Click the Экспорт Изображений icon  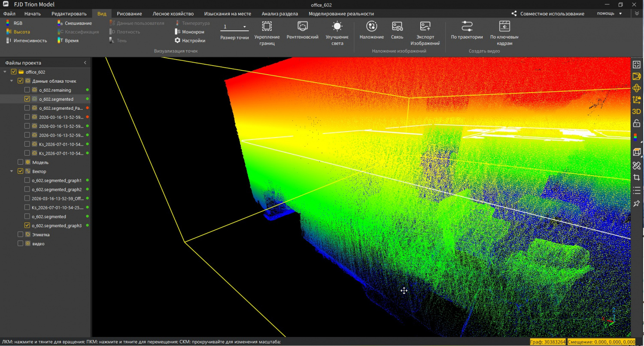click(425, 27)
